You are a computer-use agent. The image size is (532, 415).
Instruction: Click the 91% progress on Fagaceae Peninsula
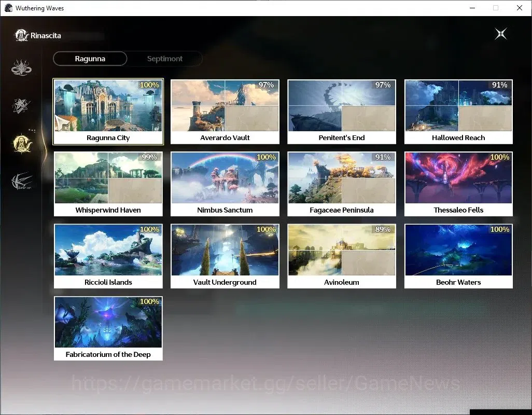tap(383, 157)
